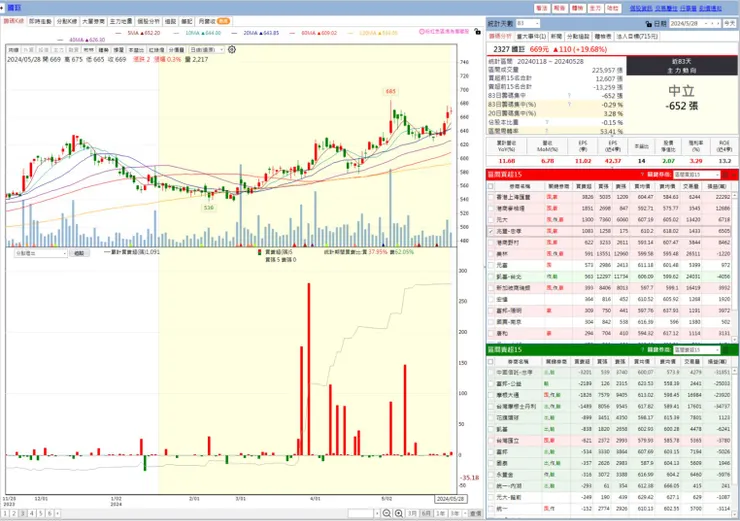
Task: Open the 統計天數 83 dropdown
Action: 528,23
